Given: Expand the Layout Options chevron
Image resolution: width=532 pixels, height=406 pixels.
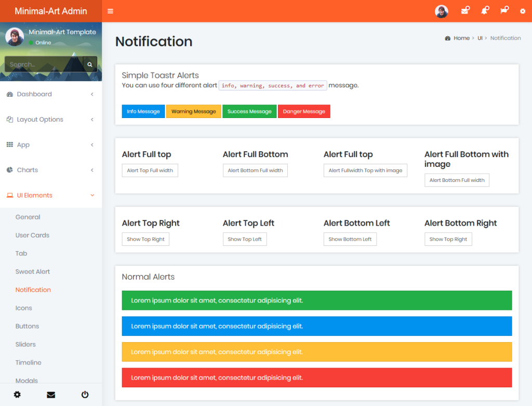Looking at the screenshot, I should click(x=92, y=120).
